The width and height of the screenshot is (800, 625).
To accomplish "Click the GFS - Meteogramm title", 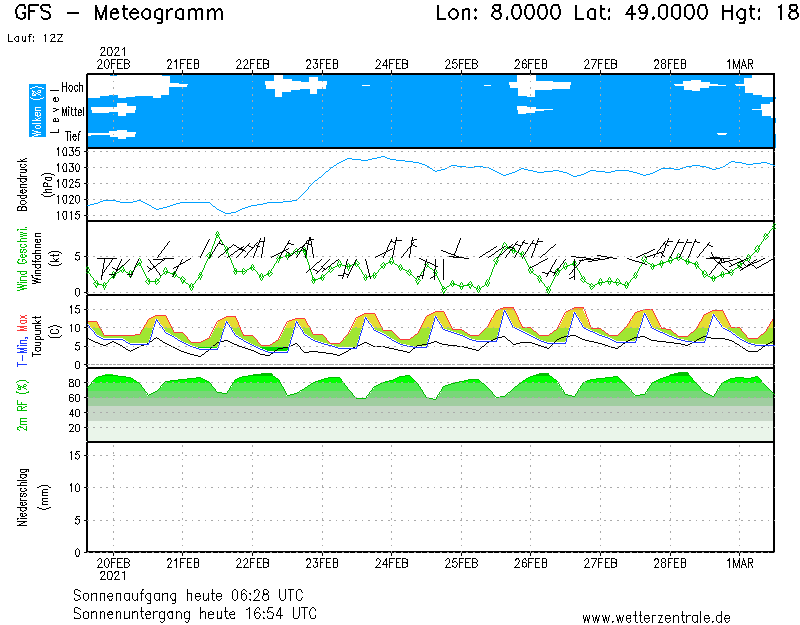I will [x=119, y=14].
